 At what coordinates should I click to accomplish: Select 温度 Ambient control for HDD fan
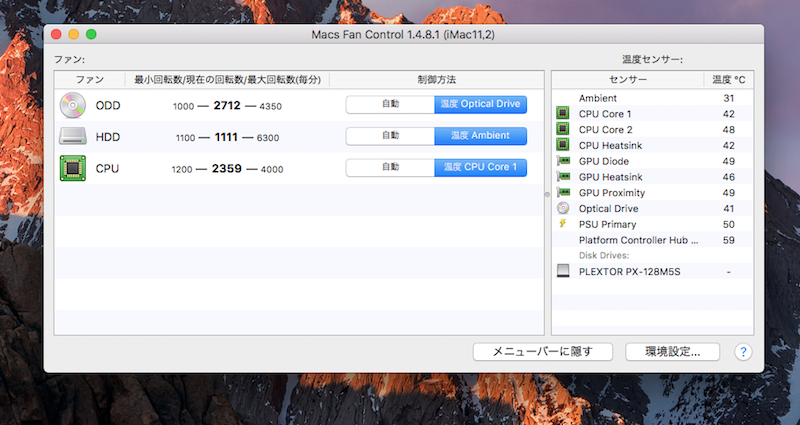coord(480,136)
